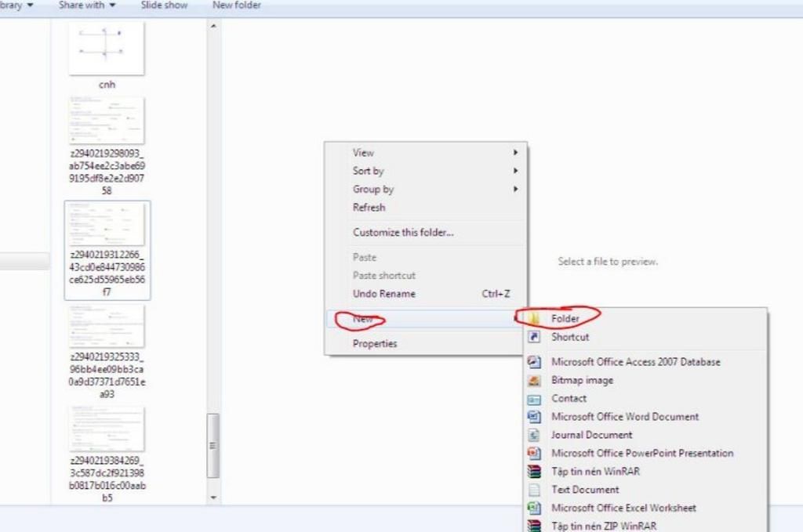The width and height of the screenshot is (803, 532).
Task: Select the z2940219298093 image thumbnail
Action: tap(107, 121)
